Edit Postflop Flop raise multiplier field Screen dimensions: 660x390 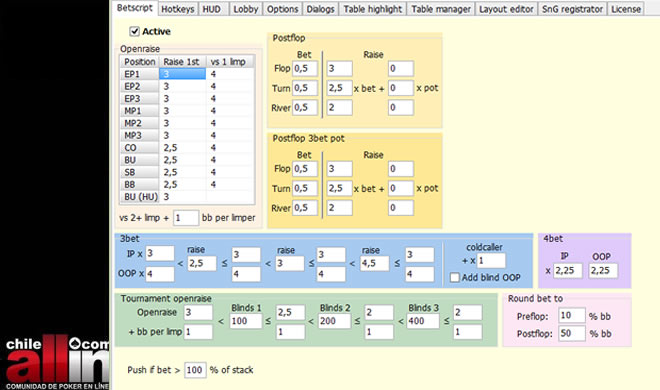(340, 69)
